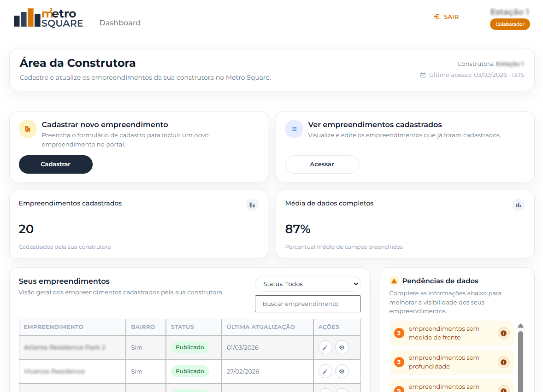Open the Dashboard menu item
The width and height of the screenshot is (543, 392).
click(x=120, y=23)
